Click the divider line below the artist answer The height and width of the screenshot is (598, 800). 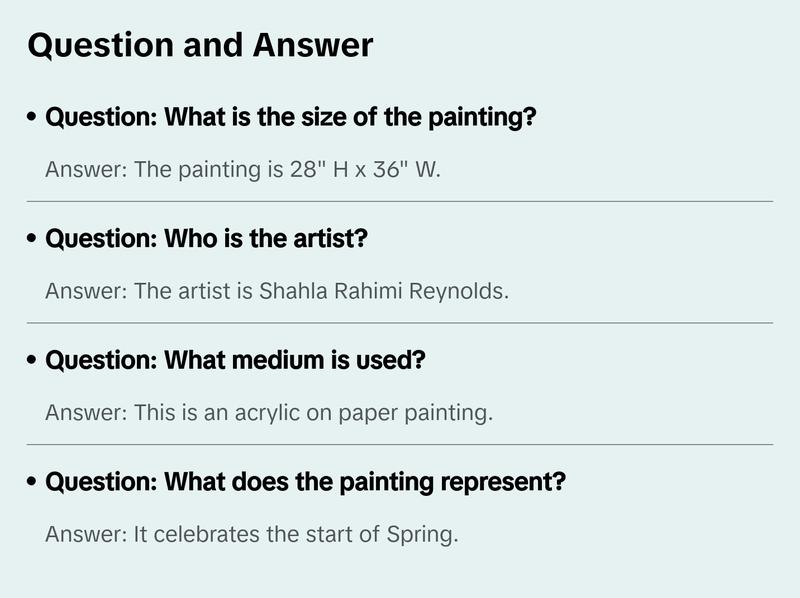click(x=400, y=323)
